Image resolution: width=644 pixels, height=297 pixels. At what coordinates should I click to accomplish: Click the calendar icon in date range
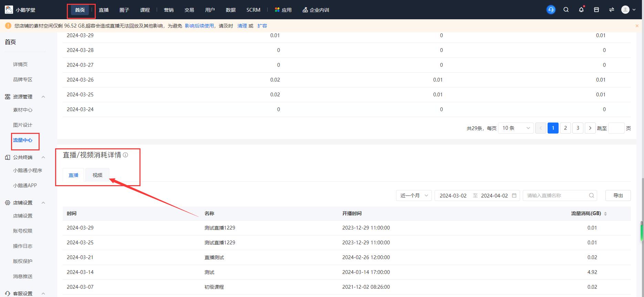pos(514,195)
